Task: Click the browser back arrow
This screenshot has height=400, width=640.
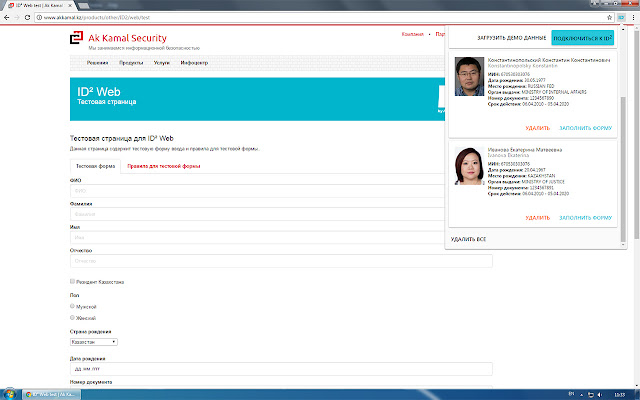Action: 8,18
